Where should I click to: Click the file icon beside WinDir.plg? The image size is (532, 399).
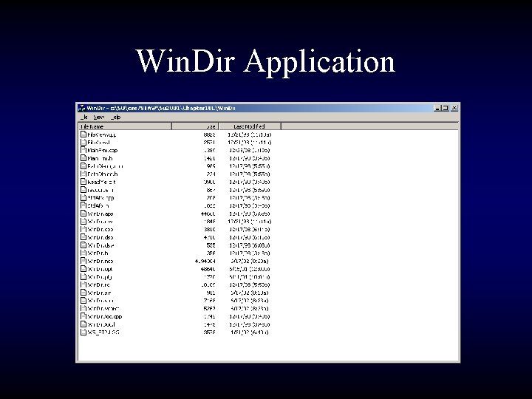click(x=83, y=277)
